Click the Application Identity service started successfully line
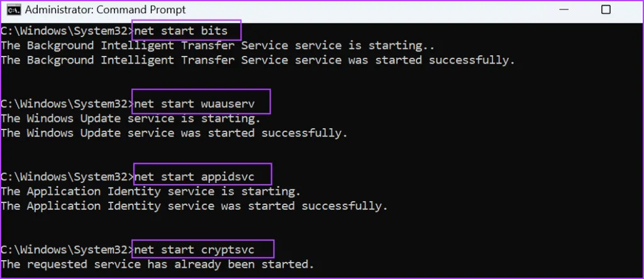 point(194,206)
